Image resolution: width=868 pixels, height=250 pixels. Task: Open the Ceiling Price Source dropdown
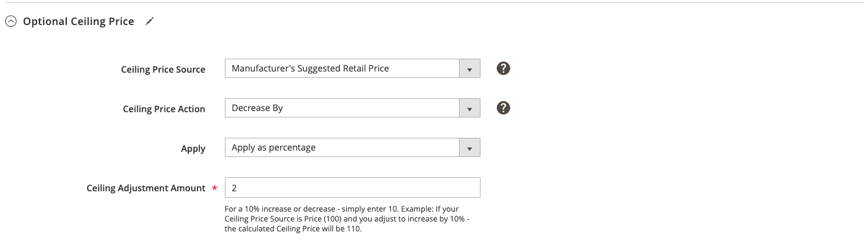point(352,69)
